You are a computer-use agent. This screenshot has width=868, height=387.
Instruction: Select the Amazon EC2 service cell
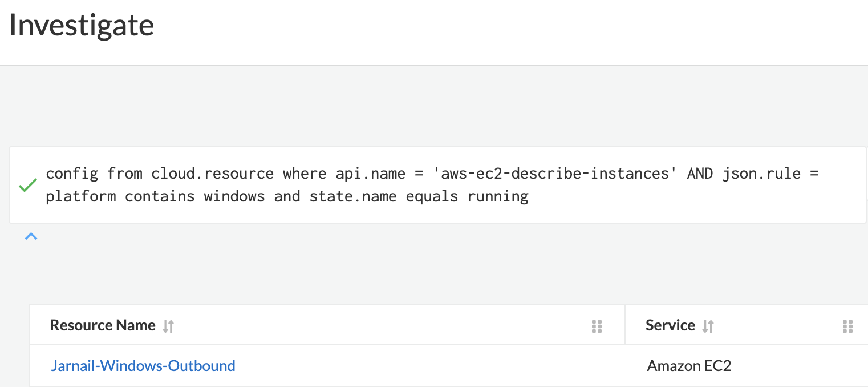(x=689, y=366)
